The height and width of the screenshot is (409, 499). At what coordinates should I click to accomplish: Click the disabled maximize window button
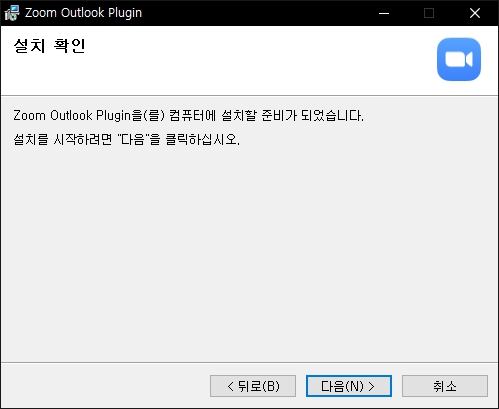pyautogui.click(x=429, y=13)
